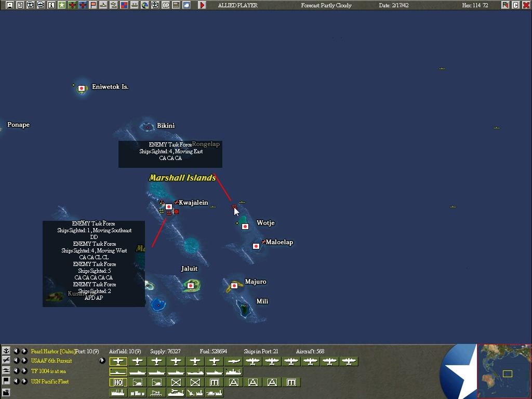Click the orange flag toolbar icon

(x=93, y=5)
